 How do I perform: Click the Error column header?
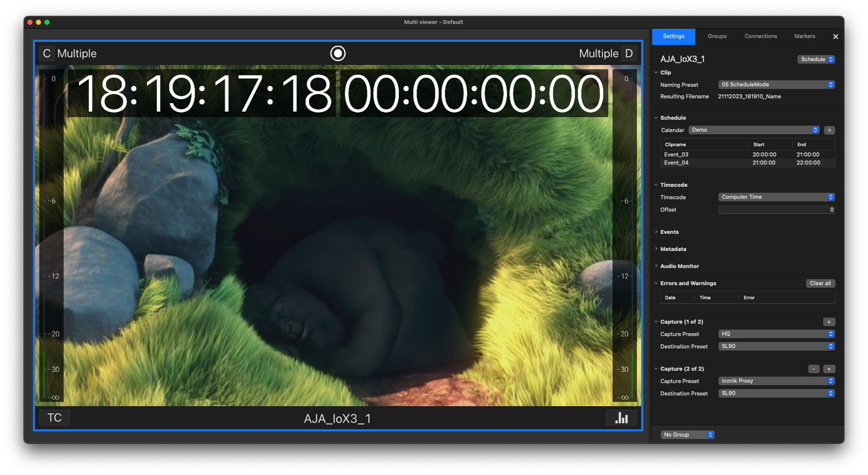pyautogui.click(x=786, y=298)
